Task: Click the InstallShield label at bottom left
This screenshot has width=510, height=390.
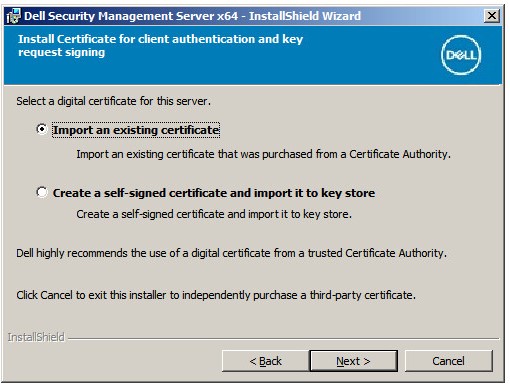Action: pyautogui.click(x=36, y=337)
